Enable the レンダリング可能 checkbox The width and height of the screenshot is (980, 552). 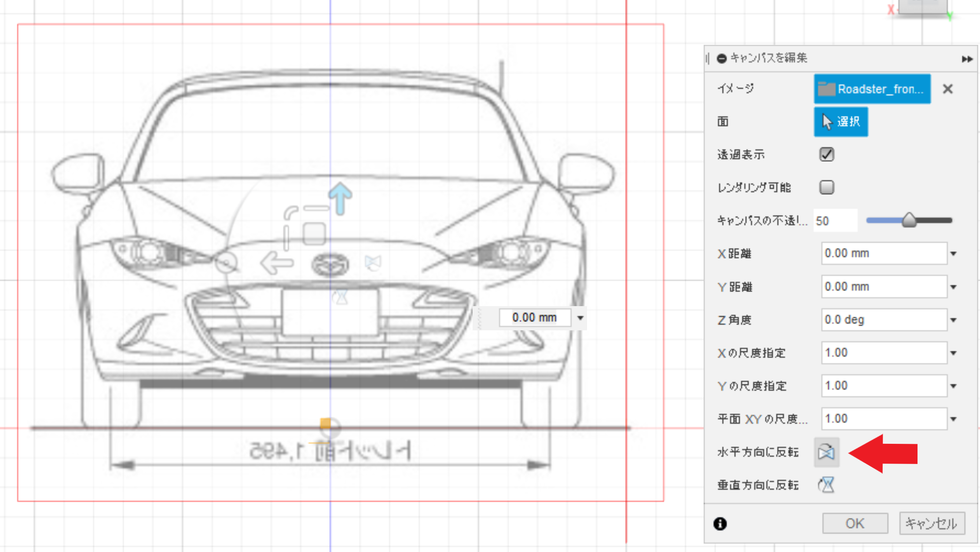coord(826,187)
